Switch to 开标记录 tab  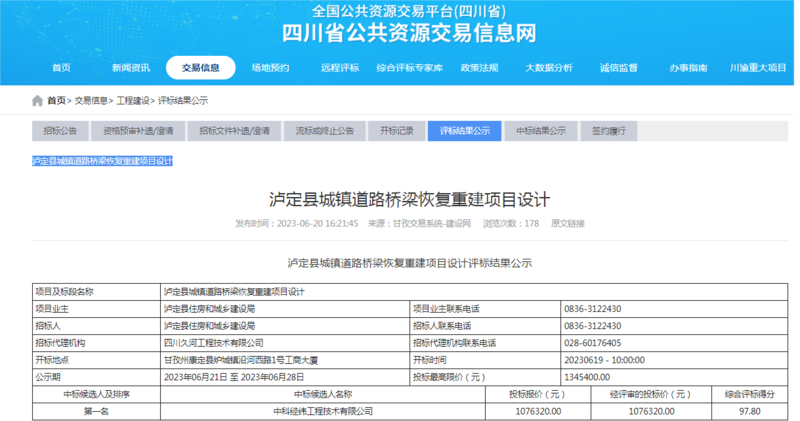(396, 131)
